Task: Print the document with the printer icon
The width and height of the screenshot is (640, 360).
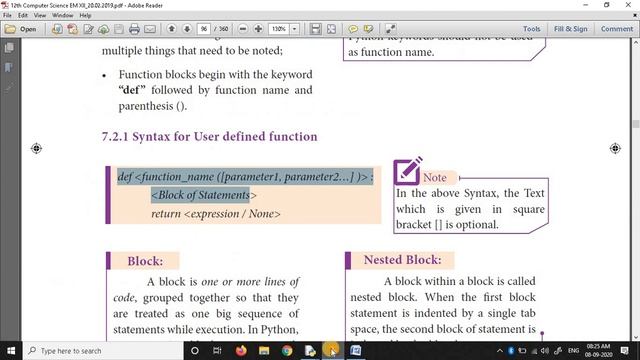Action: 134,29
